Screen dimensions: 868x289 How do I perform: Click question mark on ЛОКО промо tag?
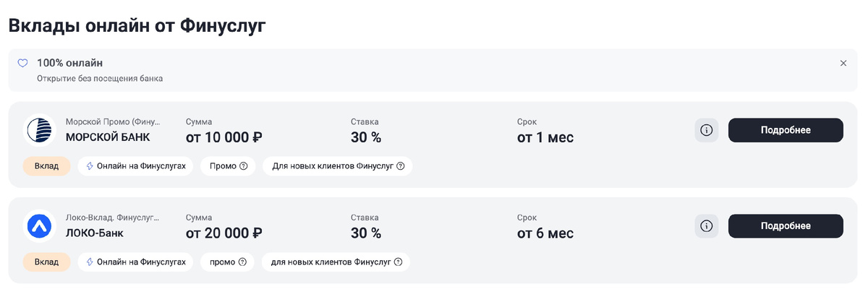point(242,262)
